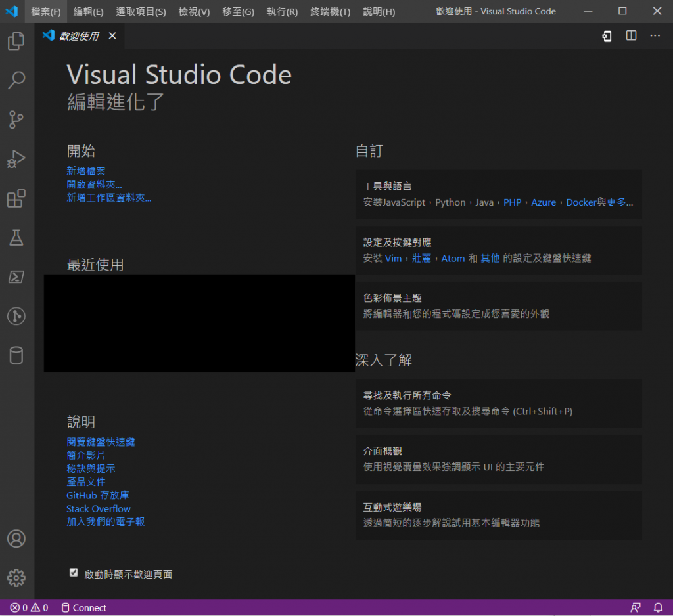Screen dimensions: 673x616
Task: Open the 簡介影片 link
Action: pos(86,455)
